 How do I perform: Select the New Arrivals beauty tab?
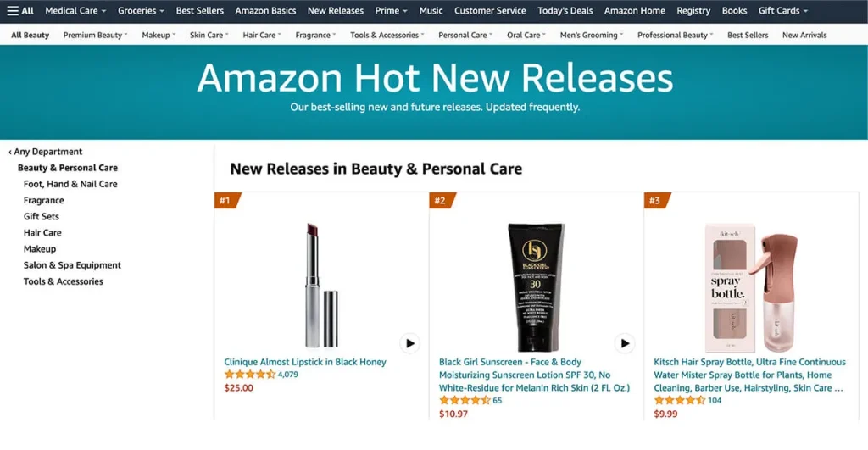804,35
